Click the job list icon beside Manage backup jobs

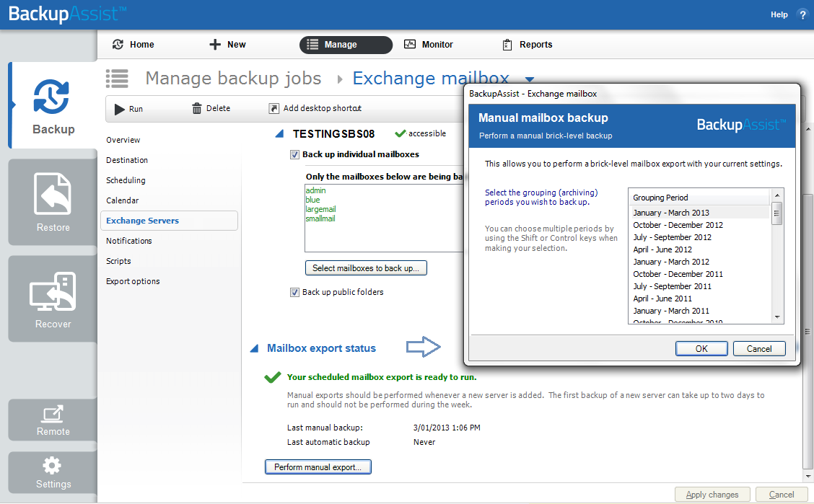(x=118, y=79)
